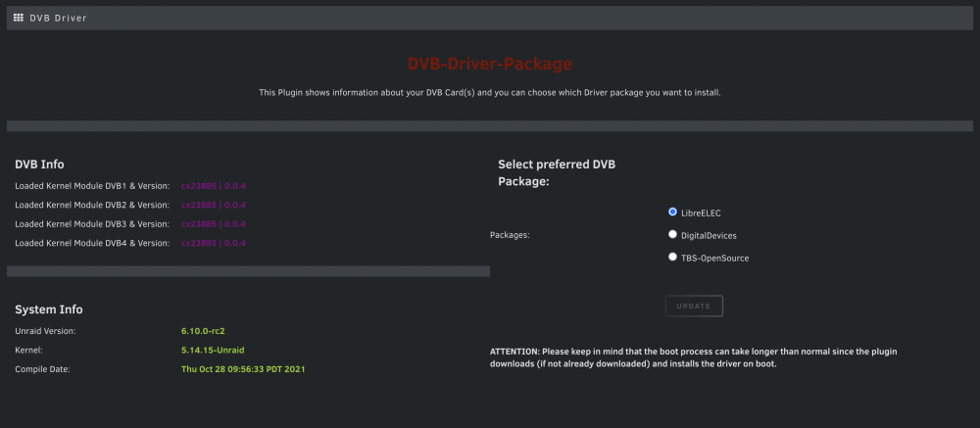Image resolution: width=980 pixels, height=428 pixels.
Task: Click the plugin description sentence
Action: (x=490, y=92)
